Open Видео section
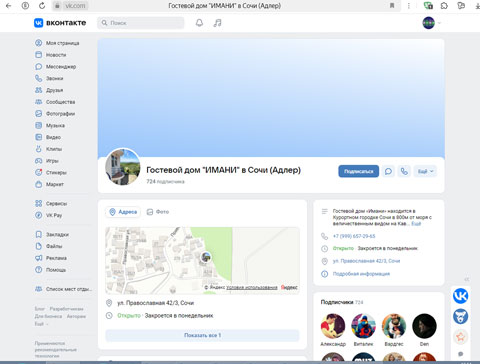Image resolution: width=480 pixels, height=364 pixels. 48,137
